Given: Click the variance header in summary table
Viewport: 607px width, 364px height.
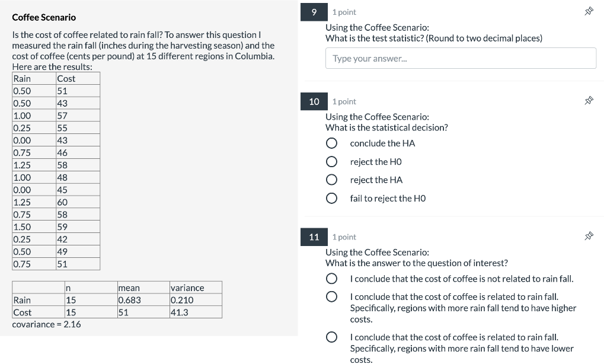Looking at the screenshot, I should coord(196,288).
